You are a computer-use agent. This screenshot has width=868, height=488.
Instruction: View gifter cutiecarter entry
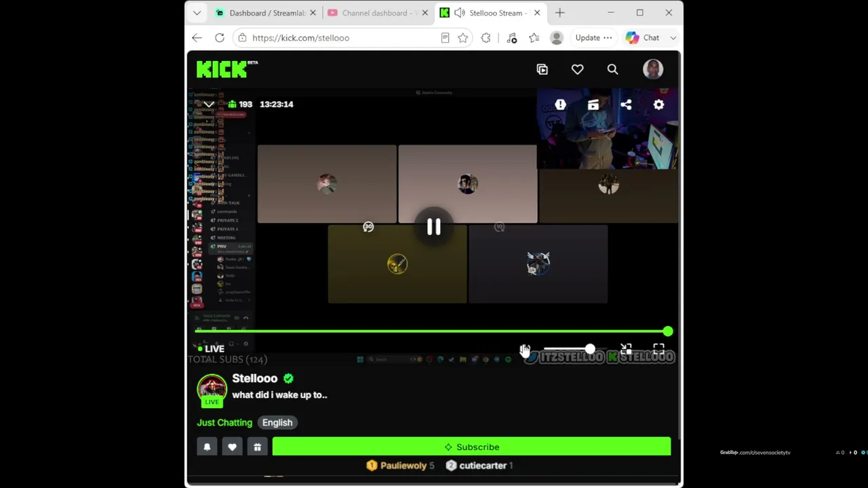point(479,466)
